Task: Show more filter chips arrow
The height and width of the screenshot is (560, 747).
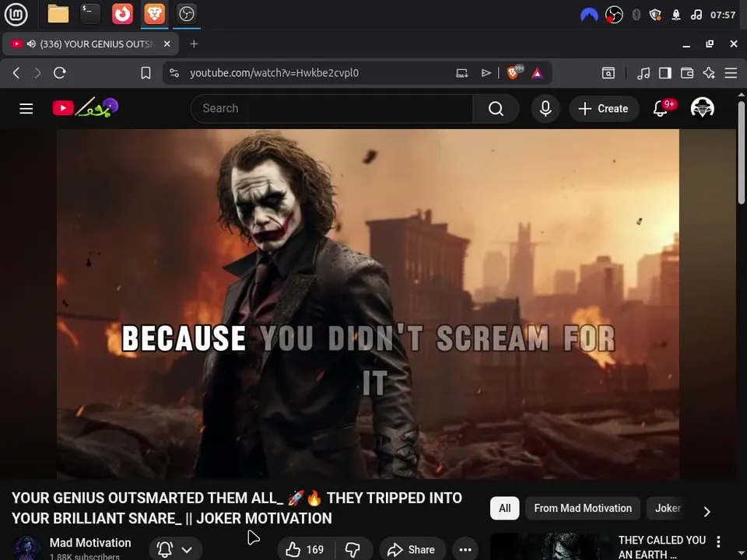Action: (707, 512)
